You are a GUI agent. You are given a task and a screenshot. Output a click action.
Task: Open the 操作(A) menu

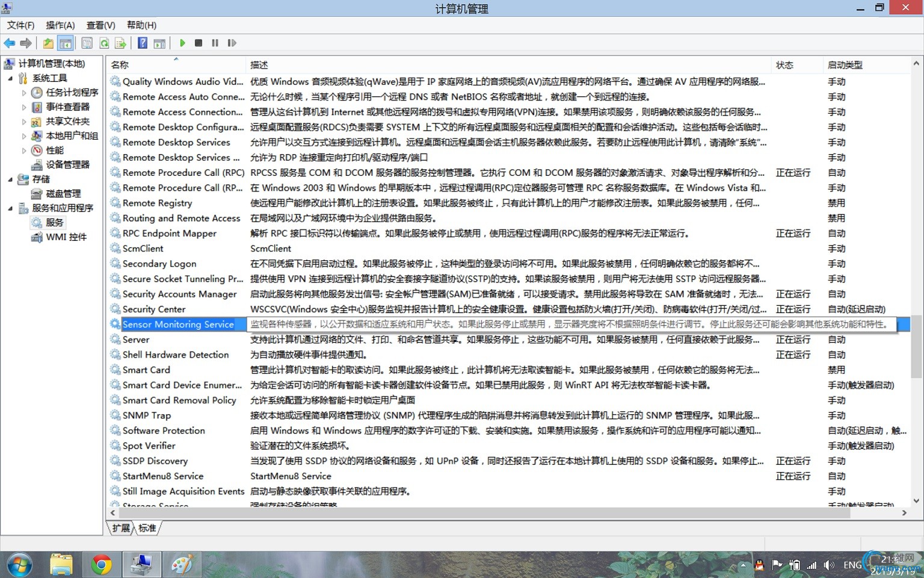[60, 25]
